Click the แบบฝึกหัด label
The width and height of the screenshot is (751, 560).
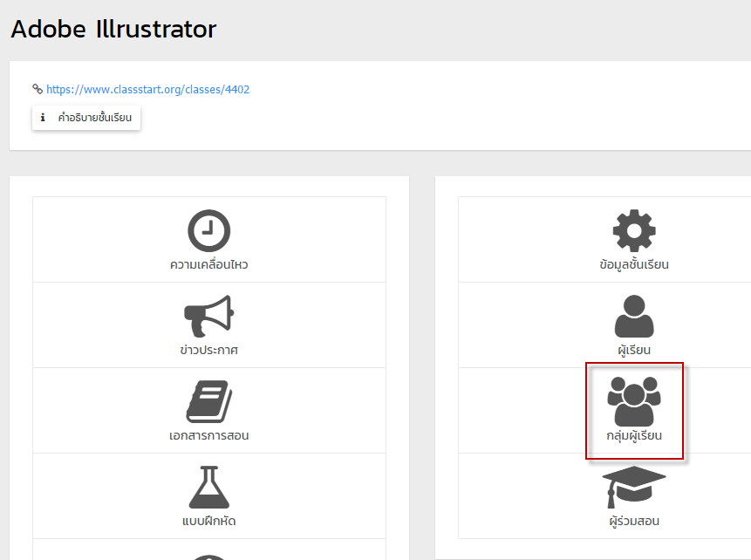pyautogui.click(x=208, y=521)
